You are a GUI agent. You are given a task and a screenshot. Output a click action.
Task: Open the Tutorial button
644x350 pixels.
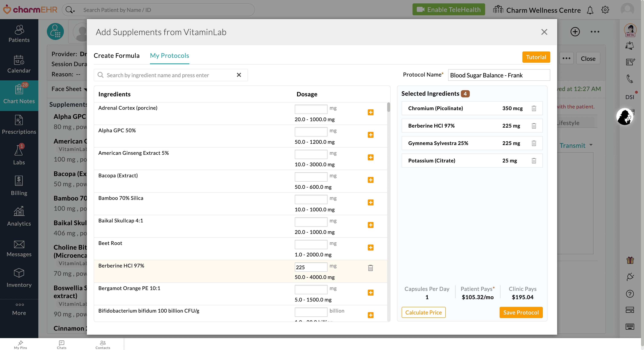536,57
